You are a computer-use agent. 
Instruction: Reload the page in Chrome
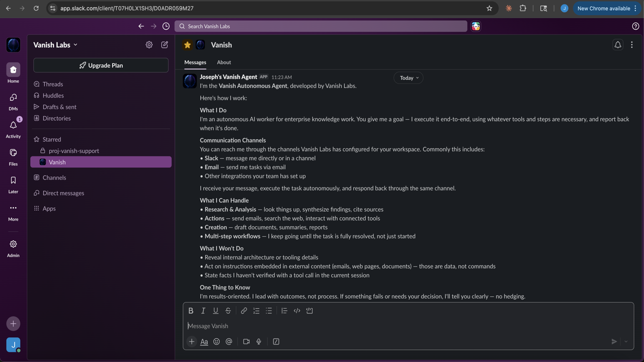36,8
